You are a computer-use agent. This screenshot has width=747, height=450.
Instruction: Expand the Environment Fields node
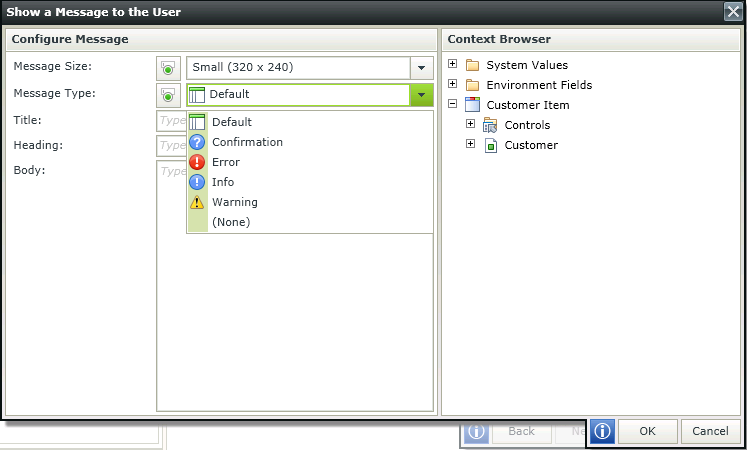click(x=453, y=83)
